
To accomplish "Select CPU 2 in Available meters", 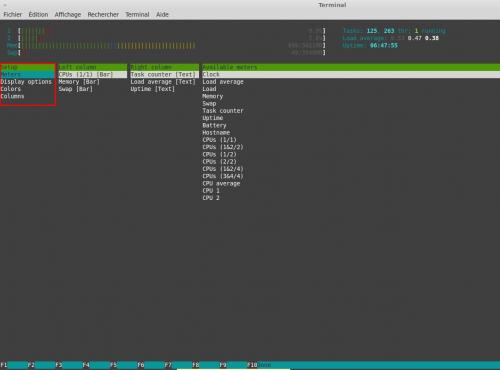I will pos(211,198).
